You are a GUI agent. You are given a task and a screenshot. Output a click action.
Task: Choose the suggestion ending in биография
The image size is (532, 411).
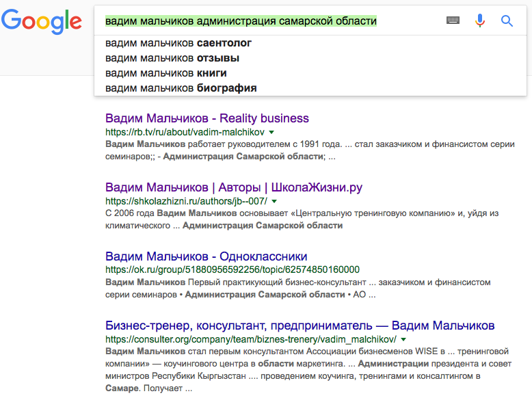tap(181, 88)
